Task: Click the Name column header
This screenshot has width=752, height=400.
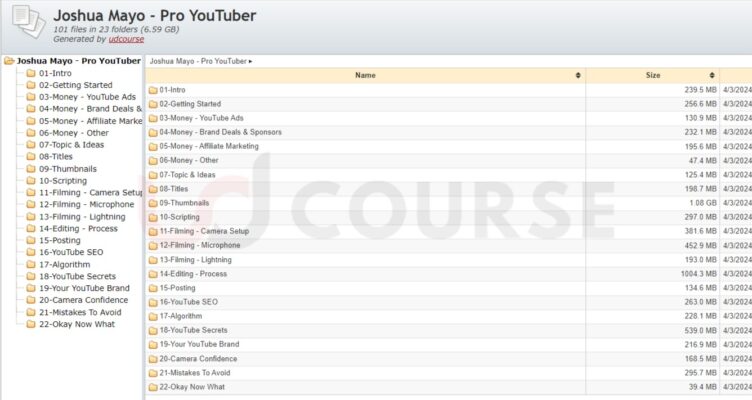Action: tap(365, 75)
